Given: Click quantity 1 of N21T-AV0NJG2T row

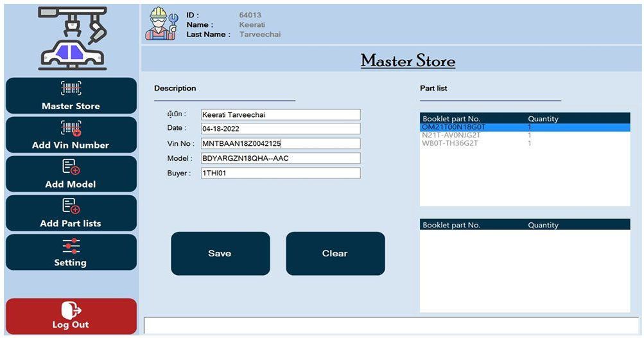Looking at the screenshot, I should (530, 136).
